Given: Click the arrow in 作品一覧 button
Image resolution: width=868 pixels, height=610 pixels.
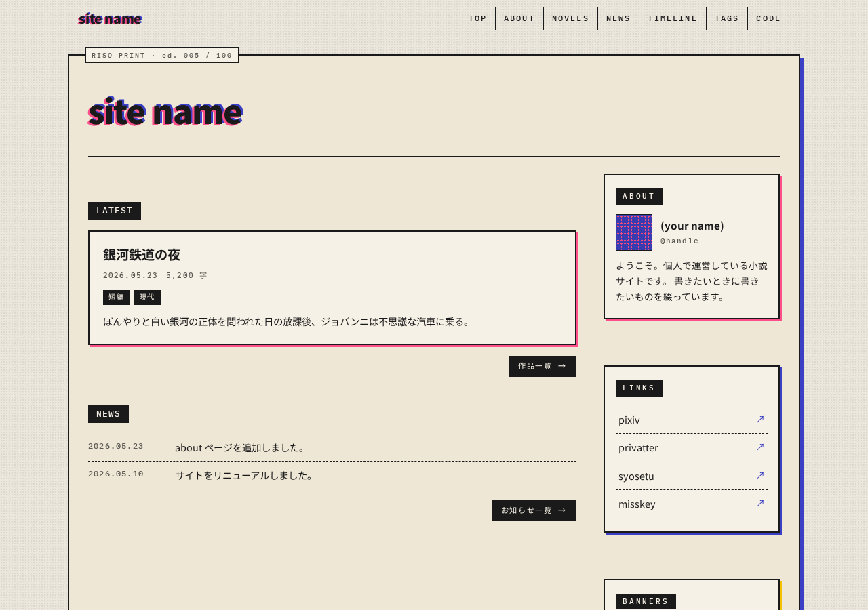Looking at the screenshot, I should tap(561, 366).
